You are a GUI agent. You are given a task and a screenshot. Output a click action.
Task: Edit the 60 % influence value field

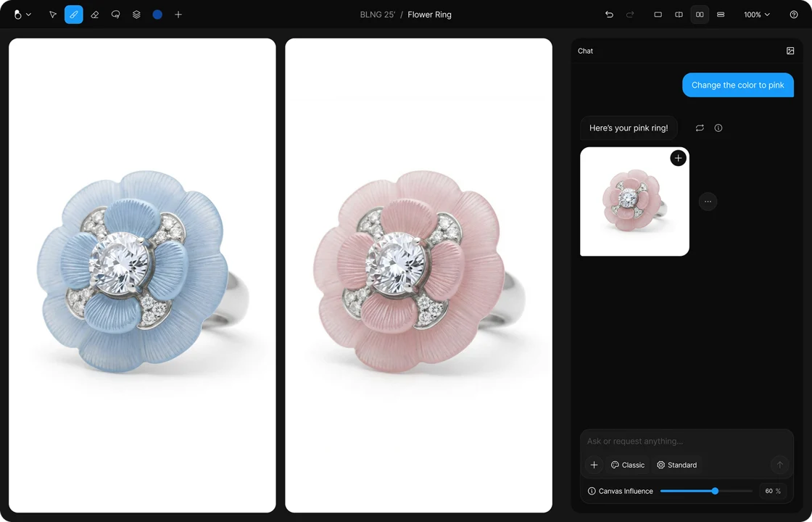(773, 491)
